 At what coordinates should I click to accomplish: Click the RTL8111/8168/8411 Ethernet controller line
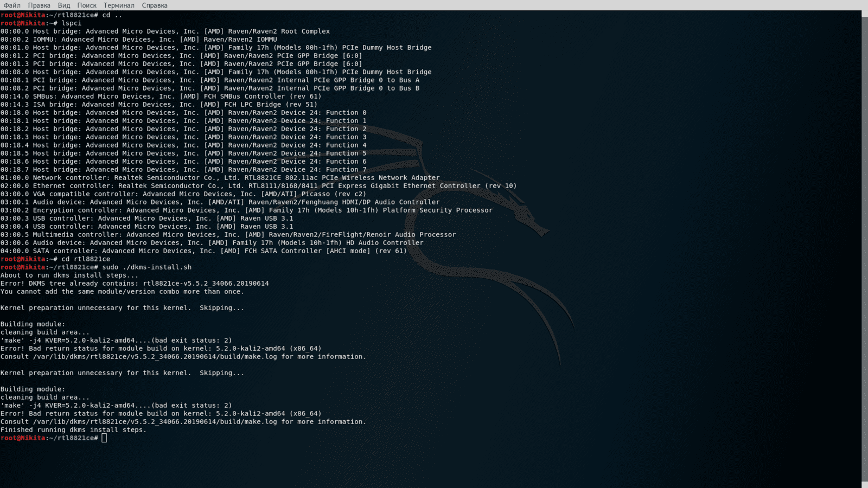pos(258,186)
